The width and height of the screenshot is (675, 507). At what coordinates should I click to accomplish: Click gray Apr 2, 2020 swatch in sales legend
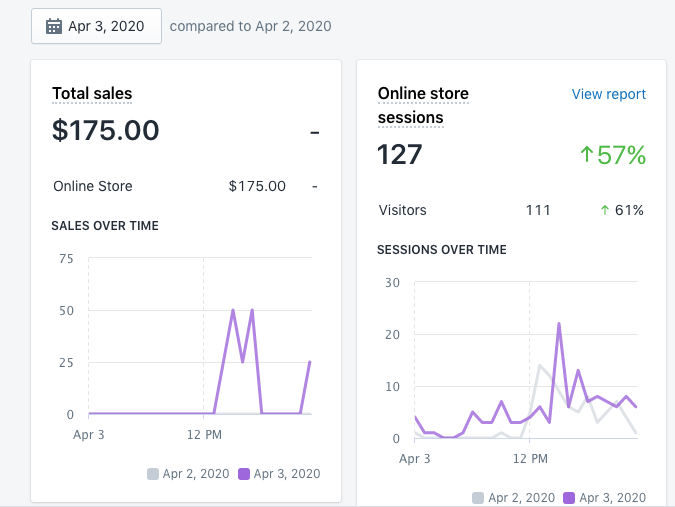point(153,474)
